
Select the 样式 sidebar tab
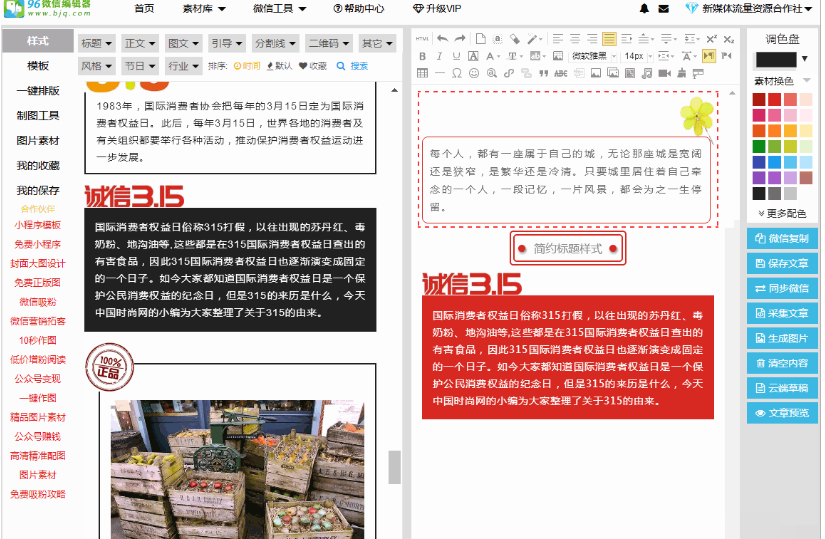click(37, 41)
